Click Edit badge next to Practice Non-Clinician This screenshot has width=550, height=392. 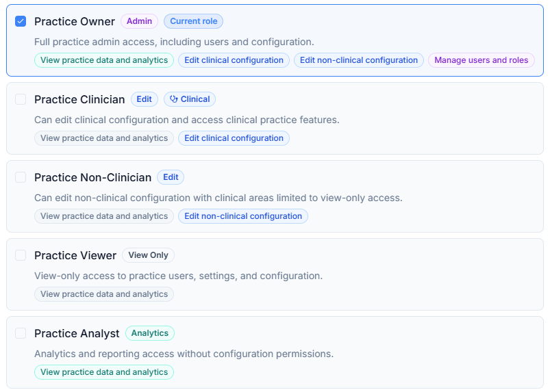pyautogui.click(x=171, y=177)
